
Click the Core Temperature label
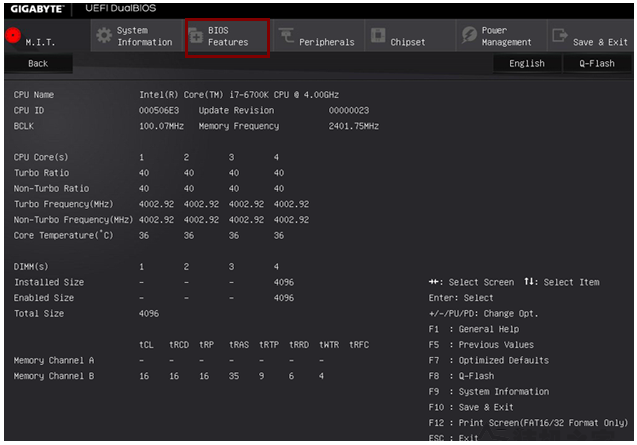coord(63,235)
